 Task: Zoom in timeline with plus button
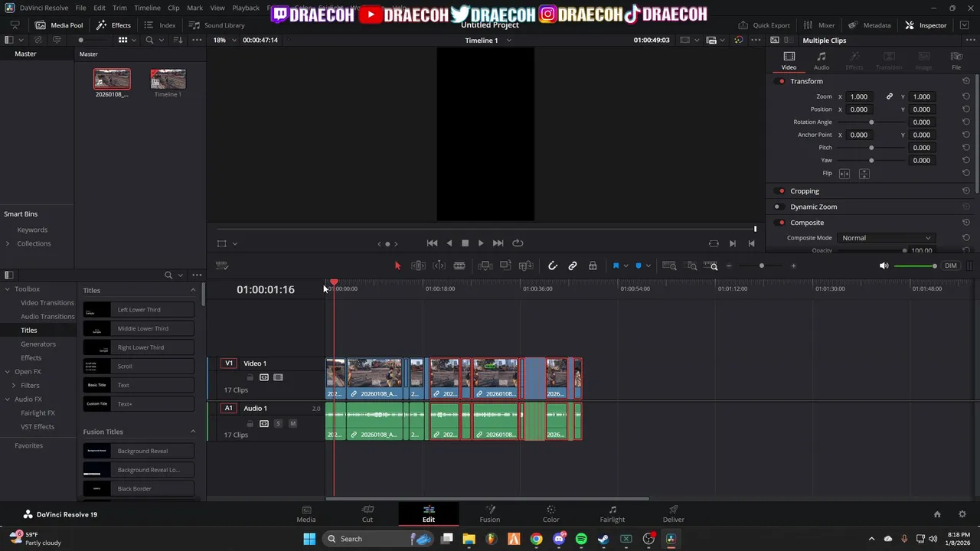(x=793, y=266)
